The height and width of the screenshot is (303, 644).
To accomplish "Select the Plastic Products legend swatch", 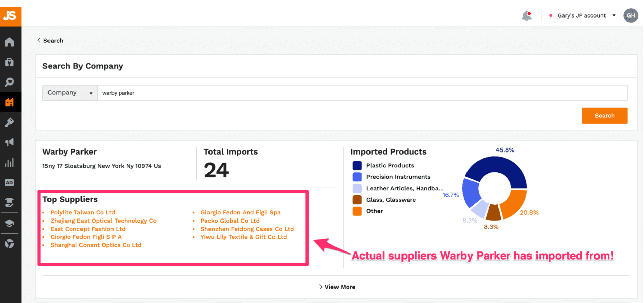I will [x=357, y=165].
